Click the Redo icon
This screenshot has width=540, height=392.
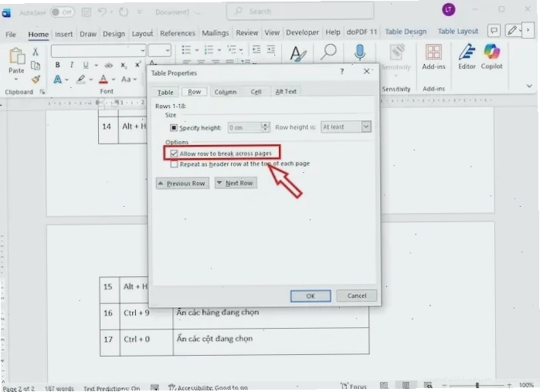click(x=124, y=12)
